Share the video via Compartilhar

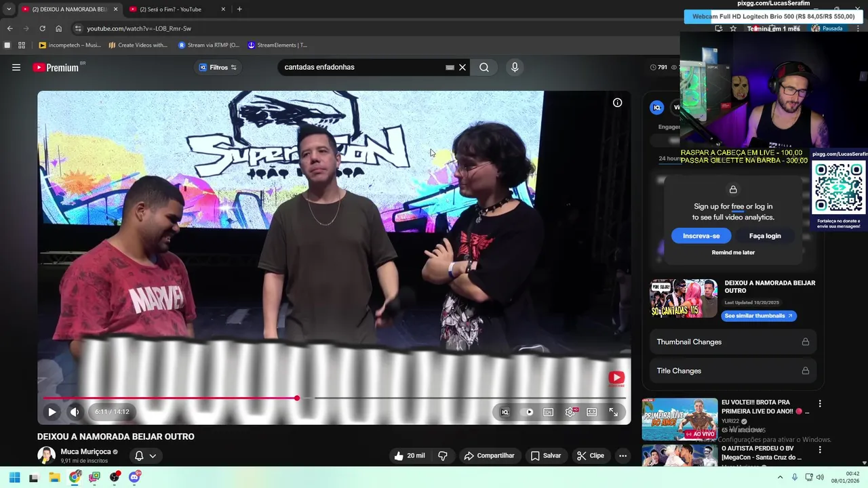pyautogui.click(x=489, y=455)
